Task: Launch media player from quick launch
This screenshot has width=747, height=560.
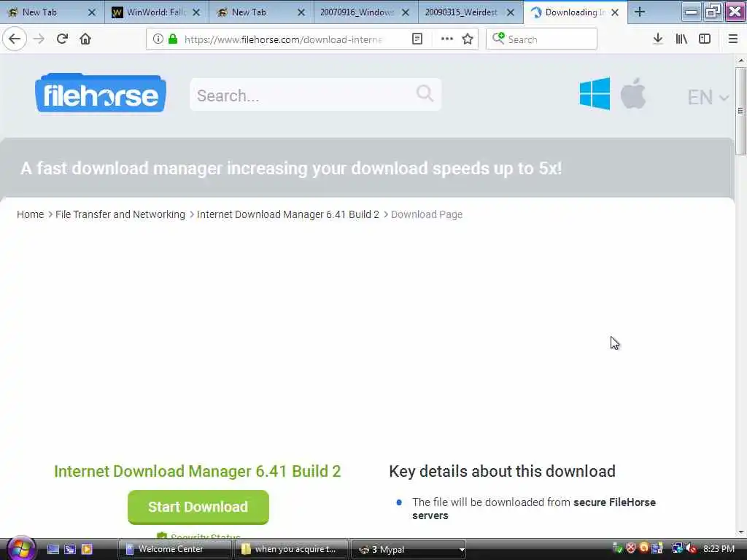Action: point(87,550)
